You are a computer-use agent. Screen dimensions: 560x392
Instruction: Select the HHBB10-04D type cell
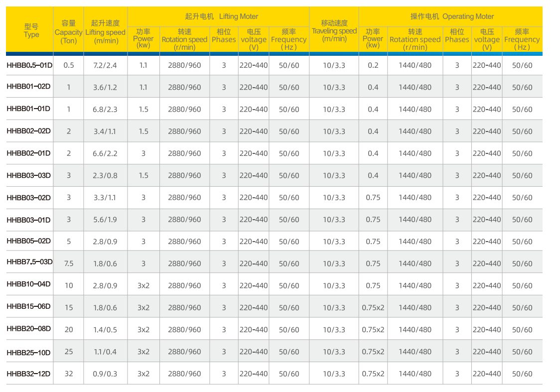[x=28, y=284]
